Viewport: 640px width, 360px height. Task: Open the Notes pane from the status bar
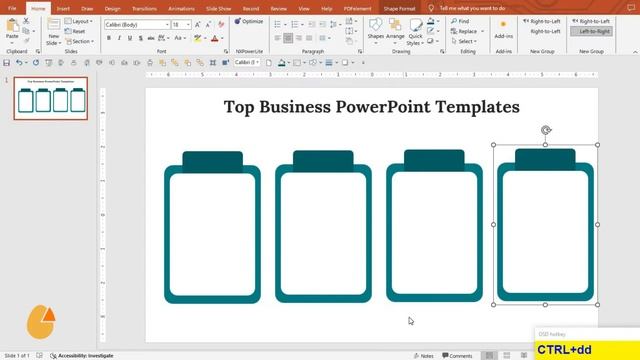click(424, 356)
